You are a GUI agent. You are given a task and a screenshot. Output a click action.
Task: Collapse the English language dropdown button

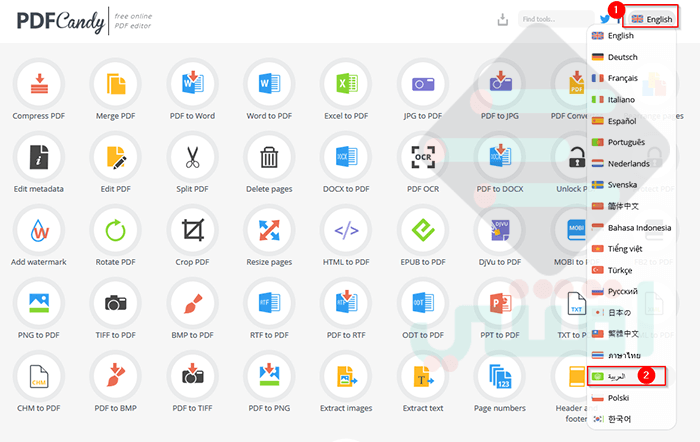652,19
